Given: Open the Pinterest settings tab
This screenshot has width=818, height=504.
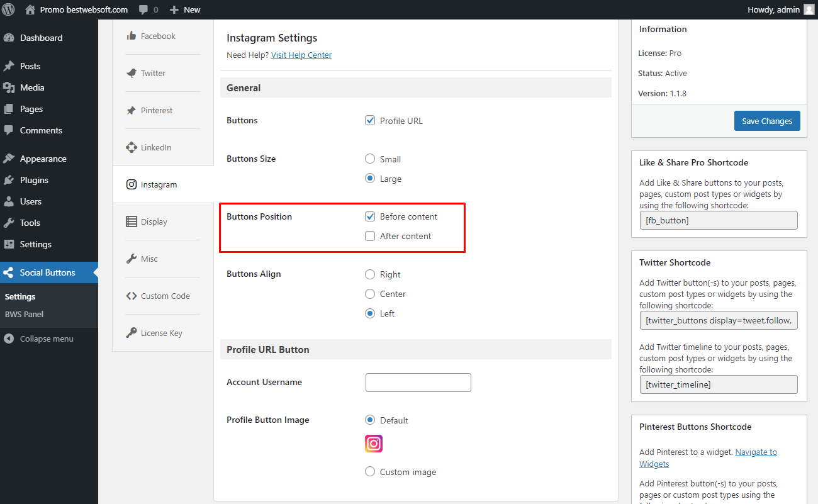Looking at the screenshot, I should tap(162, 110).
